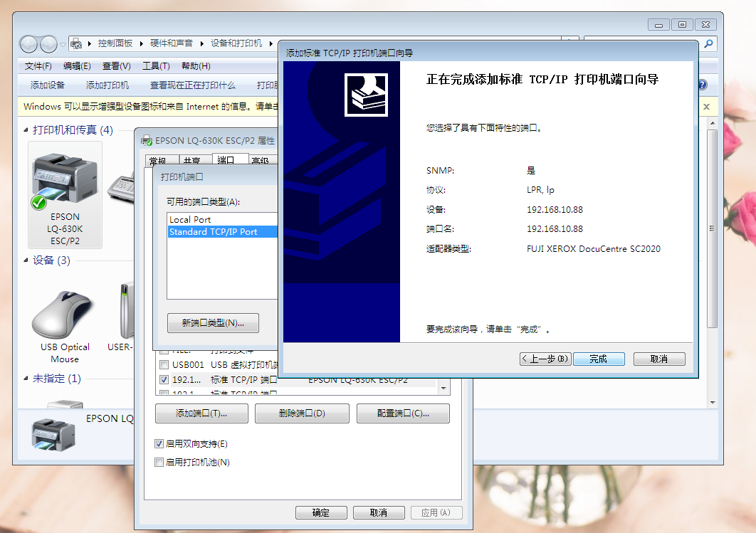Click Explorer scrollbar up arrow
Screen dimensions: 756x533
click(712, 123)
